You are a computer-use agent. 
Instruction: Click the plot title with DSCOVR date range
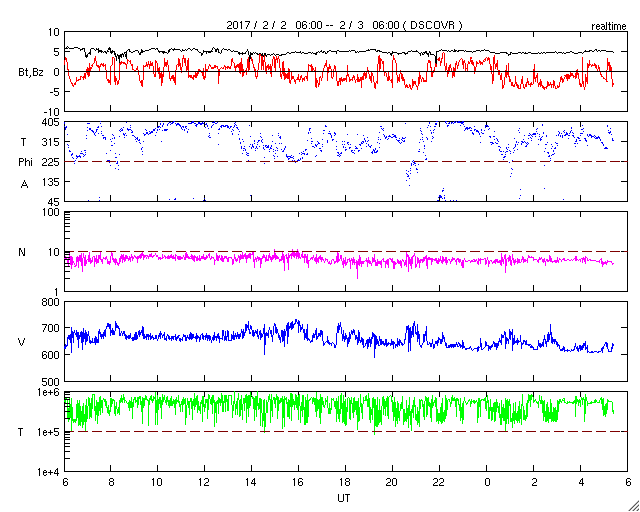click(x=344, y=25)
